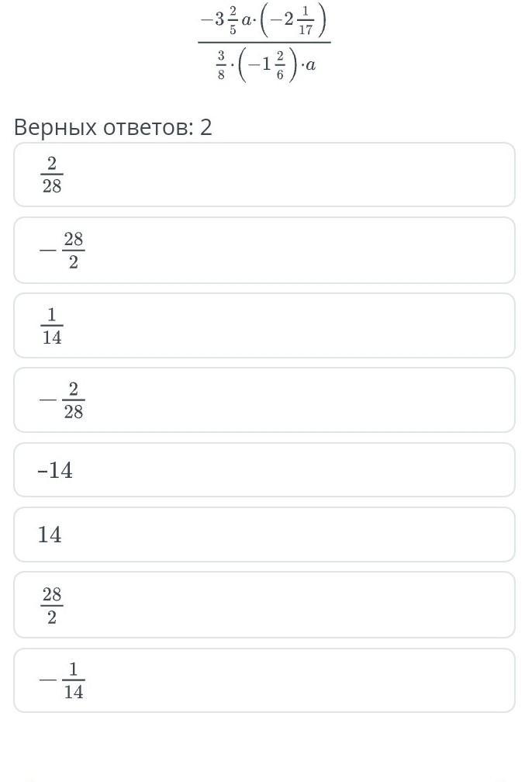Click the minus sign before 28/2
Viewport: 532px width, 782px height.
(48, 251)
